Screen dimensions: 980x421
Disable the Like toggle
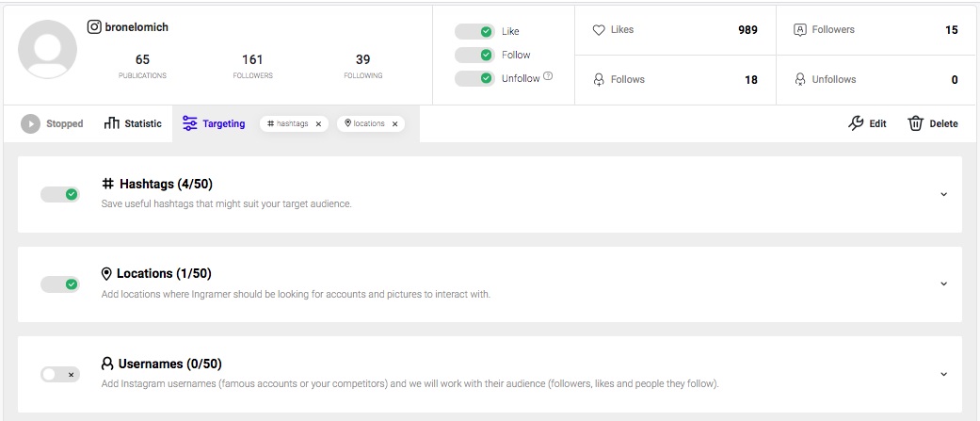[x=474, y=31]
